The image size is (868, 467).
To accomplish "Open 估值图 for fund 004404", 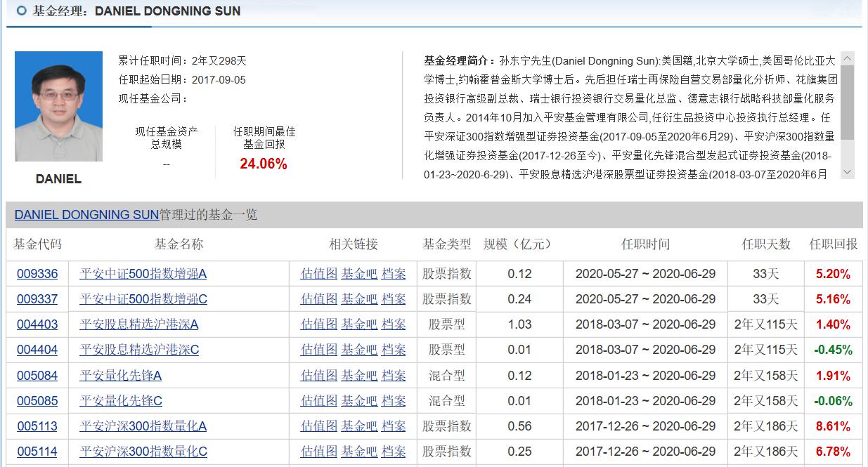I will coord(319,350).
